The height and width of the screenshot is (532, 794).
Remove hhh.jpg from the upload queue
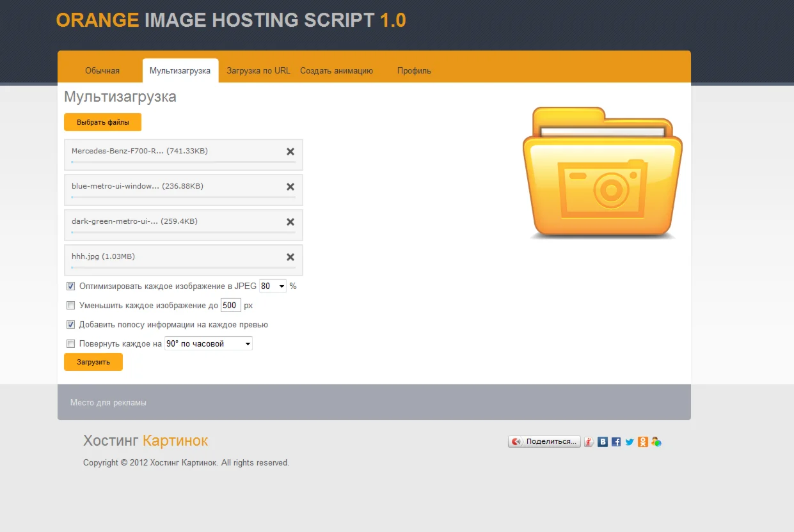pos(290,257)
